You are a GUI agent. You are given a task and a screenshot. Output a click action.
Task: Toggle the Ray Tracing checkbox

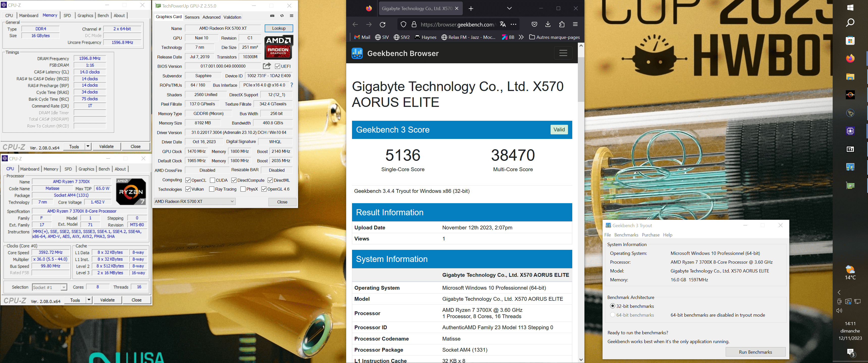[212, 189]
